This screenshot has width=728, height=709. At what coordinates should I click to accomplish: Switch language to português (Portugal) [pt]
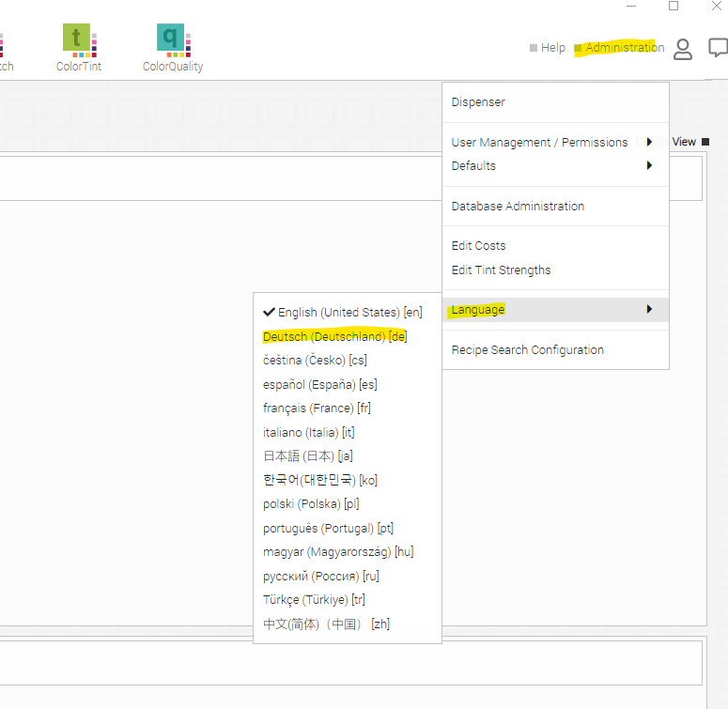click(x=347, y=528)
